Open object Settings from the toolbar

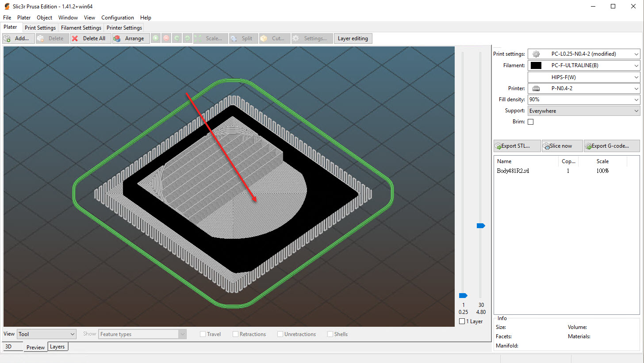pyautogui.click(x=312, y=38)
